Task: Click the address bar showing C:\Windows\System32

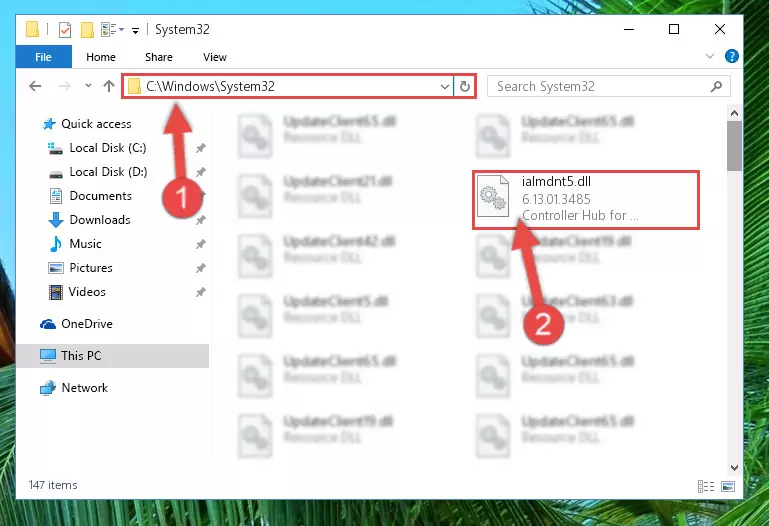Action: 287,87
